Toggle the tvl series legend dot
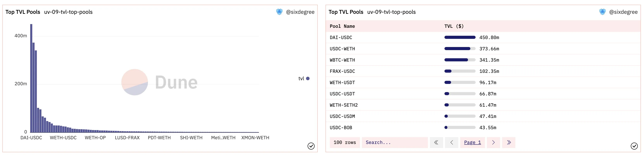 click(308, 78)
